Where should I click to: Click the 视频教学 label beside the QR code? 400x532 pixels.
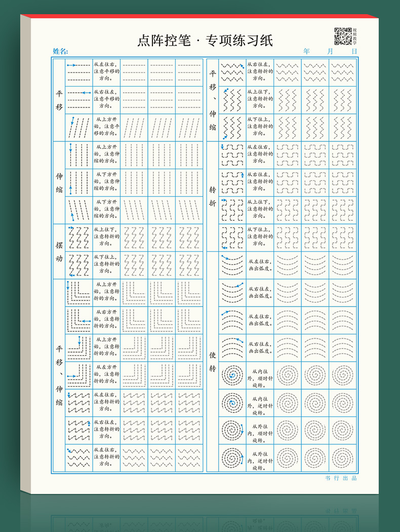tap(355, 36)
